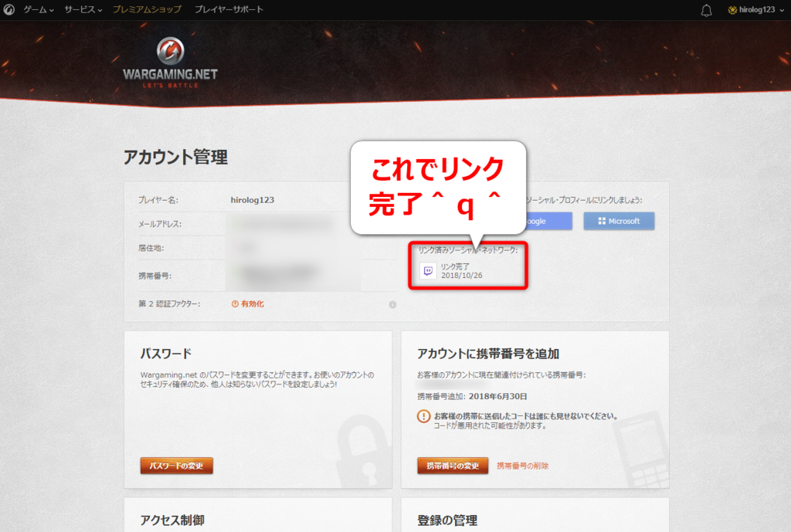Click the メールアドレス label
Screen dimensions: 791x532
click(x=160, y=224)
